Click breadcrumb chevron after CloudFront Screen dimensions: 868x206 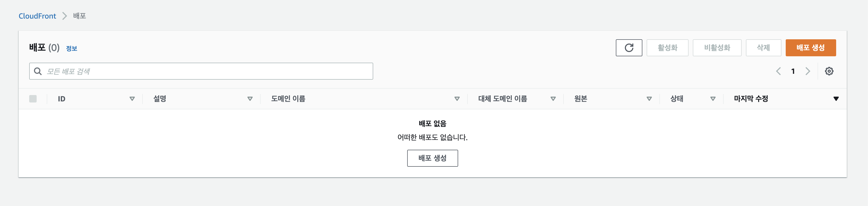65,16
